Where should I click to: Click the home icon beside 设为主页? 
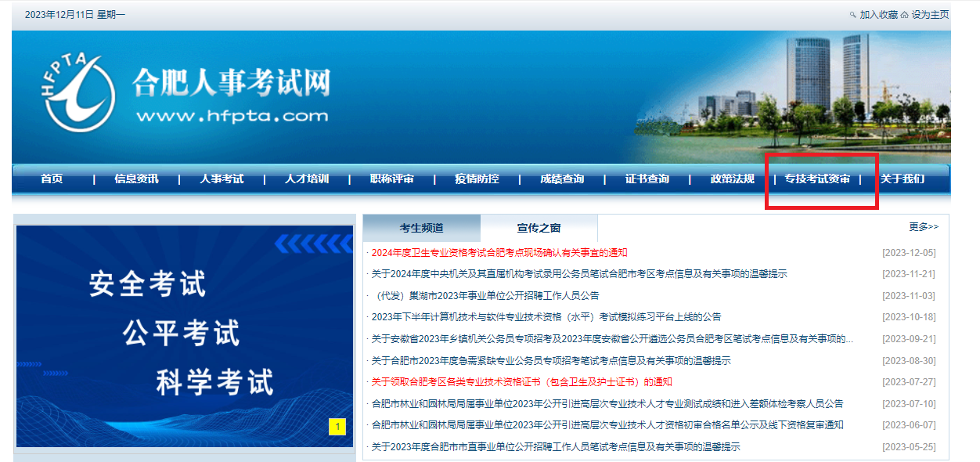[x=904, y=14]
